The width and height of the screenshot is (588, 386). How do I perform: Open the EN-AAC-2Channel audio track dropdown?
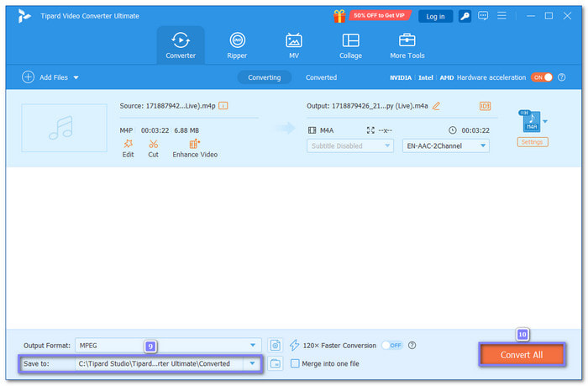tap(483, 145)
